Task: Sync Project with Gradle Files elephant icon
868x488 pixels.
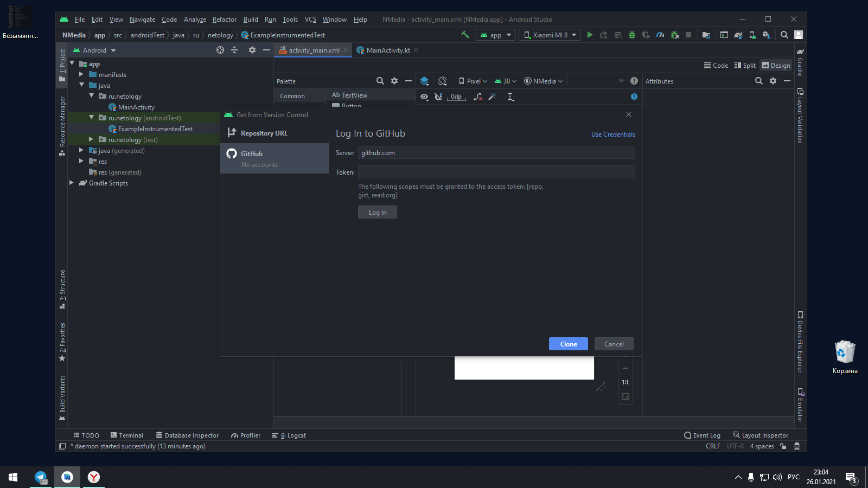Action: click(x=738, y=35)
